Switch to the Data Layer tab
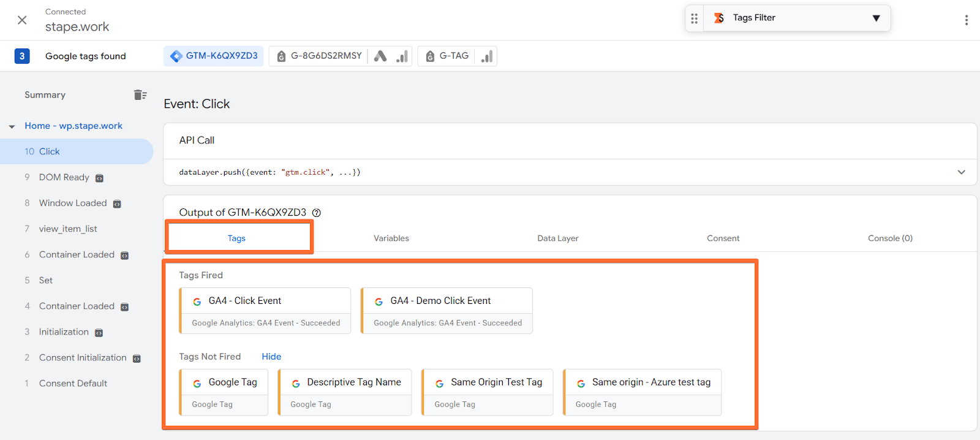This screenshot has width=980, height=440. click(x=558, y=238)
